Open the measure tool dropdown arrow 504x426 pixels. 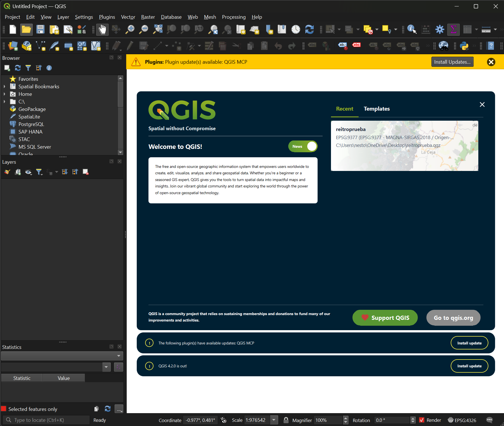pos(495,29)
